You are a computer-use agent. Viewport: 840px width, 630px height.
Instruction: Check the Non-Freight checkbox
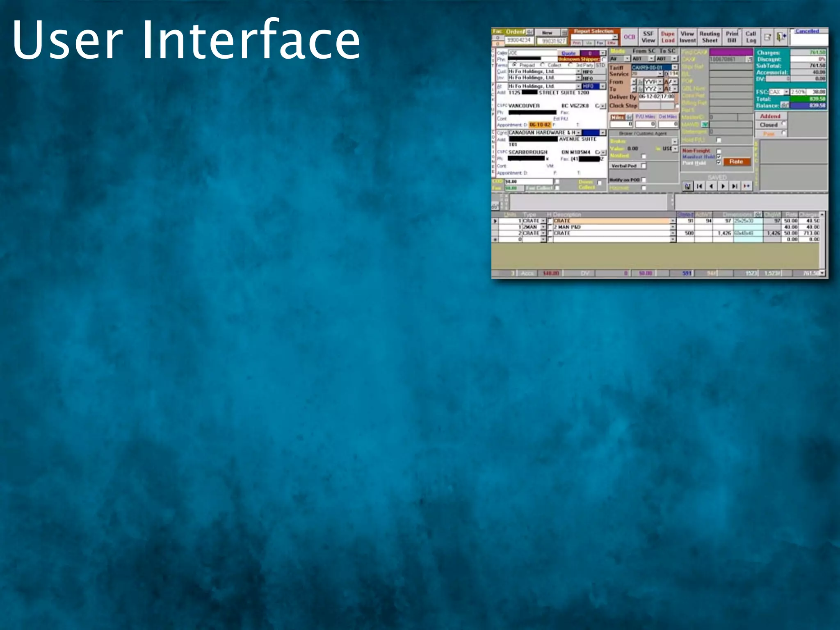click(x=719, y=151)
